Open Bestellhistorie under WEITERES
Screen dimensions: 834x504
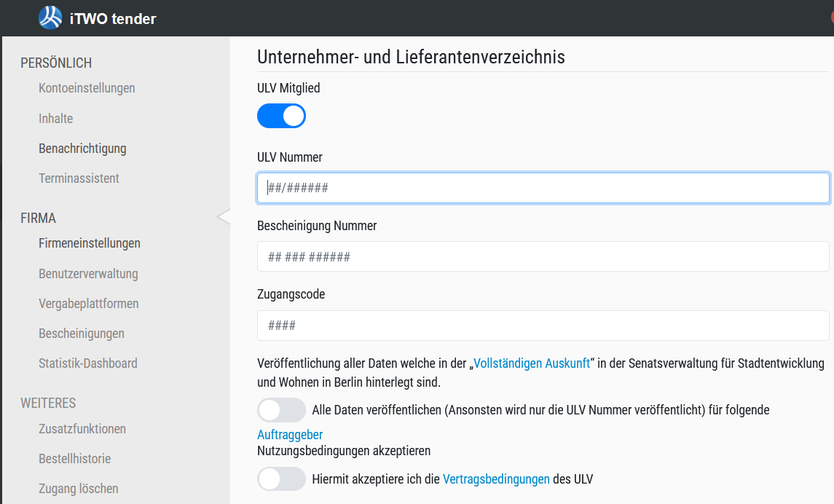pos(74,459)
